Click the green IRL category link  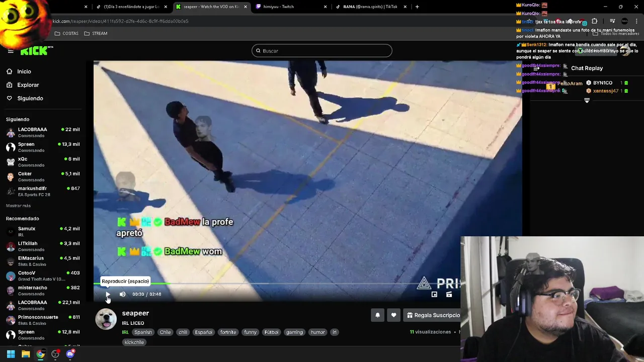click(125, 332)
